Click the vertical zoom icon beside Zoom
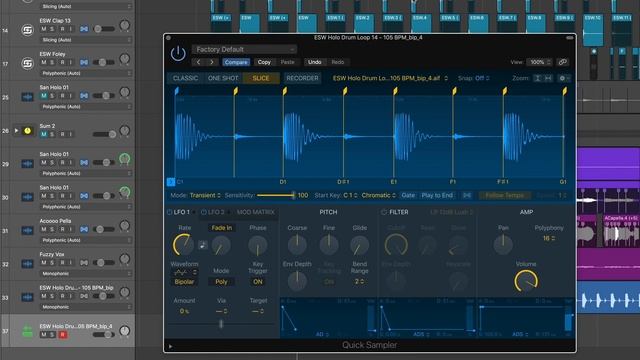Screen dimensions: 640x360 [x=538, y=78]
